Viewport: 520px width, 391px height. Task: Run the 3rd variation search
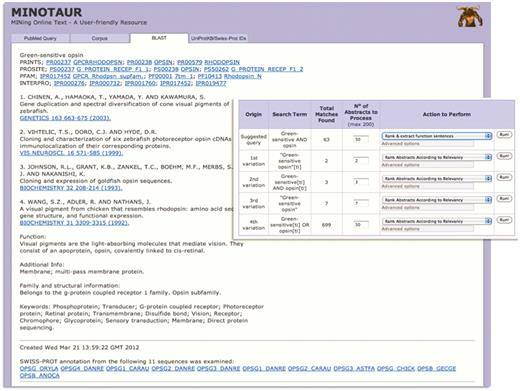coord(504,199)
